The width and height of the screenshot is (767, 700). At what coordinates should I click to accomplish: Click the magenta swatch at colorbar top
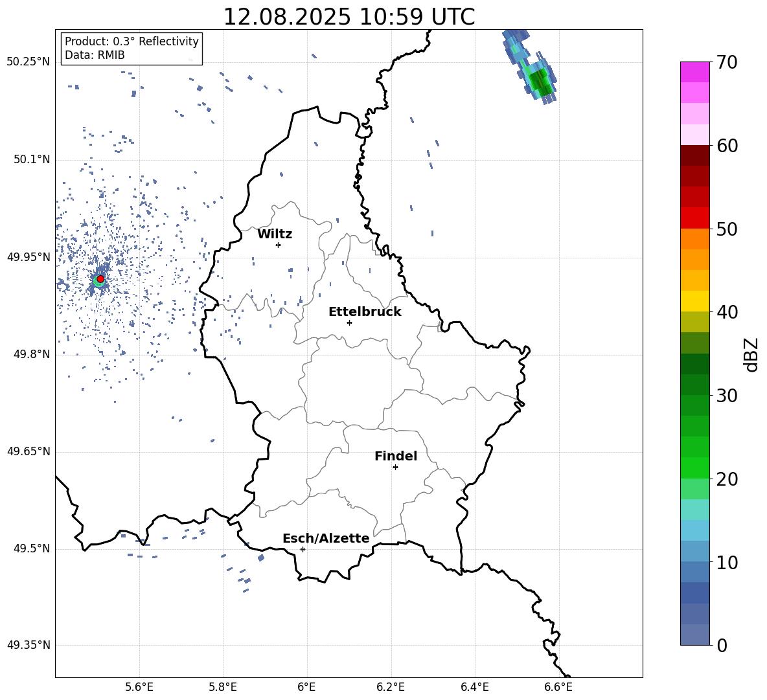click(x=694, y=72)
